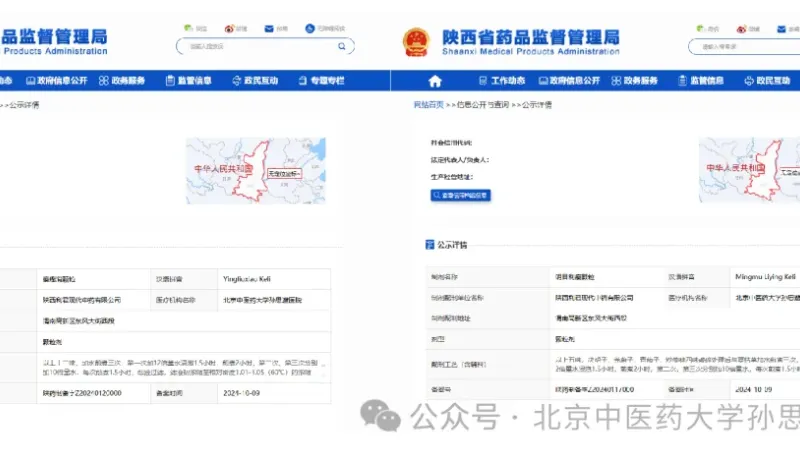The width and height of the screenshot is (800, 460).
Task: Follow the 信息公开与查询 breadcrumb on the right page
Action: pos(483,105)
